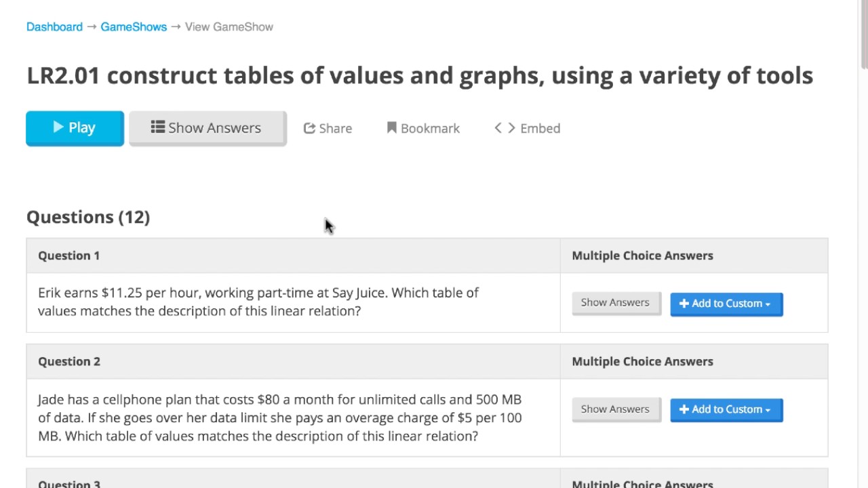Click the list icon beside Show Answers
The image size is (868, 488).
point(158,127)
